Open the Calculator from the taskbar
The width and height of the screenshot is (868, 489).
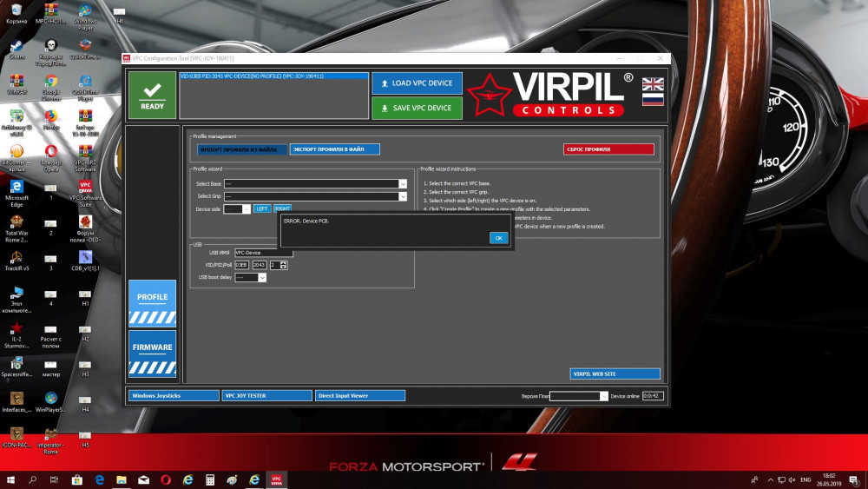pos(209,479)
